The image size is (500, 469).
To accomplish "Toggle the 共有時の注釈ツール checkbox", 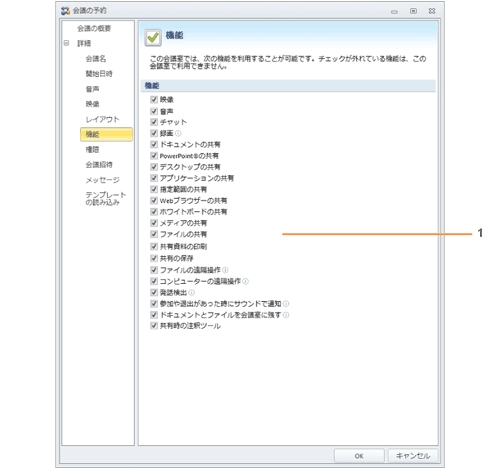I will (154, 326).
